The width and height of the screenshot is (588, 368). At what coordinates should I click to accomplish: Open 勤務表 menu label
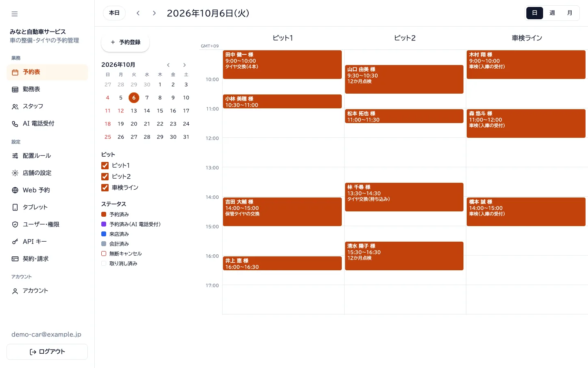pos(31,89)
